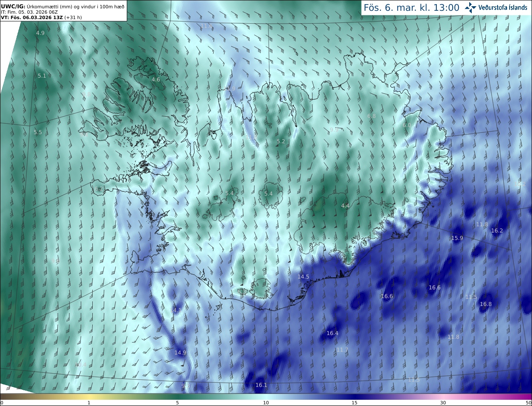Click the 16.2 value label
This screenshot has height=406, width=532.
pyautogui.click(x=497, y=231)
